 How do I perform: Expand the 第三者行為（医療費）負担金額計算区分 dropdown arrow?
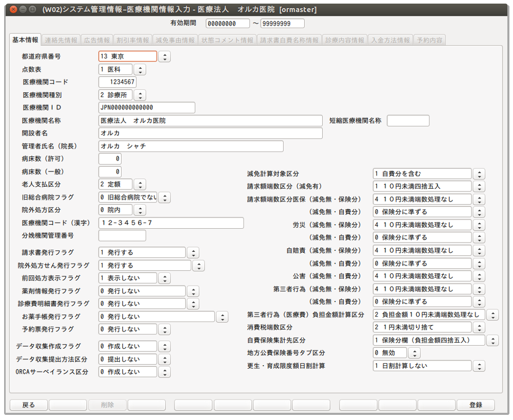click(x=492, y=315)
